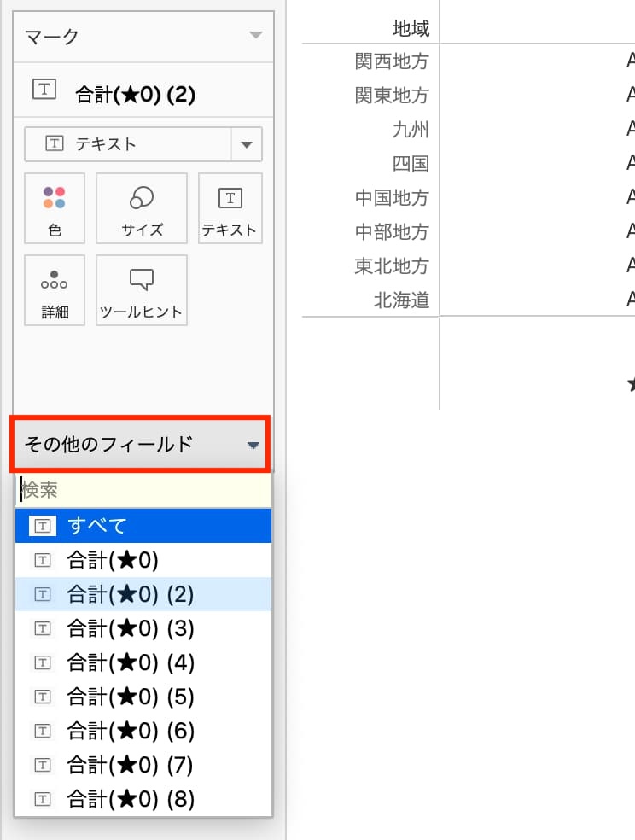Click the Color (色) mark card
The height and width of the screenshot is (840, 635).
[x=55, y=208]
